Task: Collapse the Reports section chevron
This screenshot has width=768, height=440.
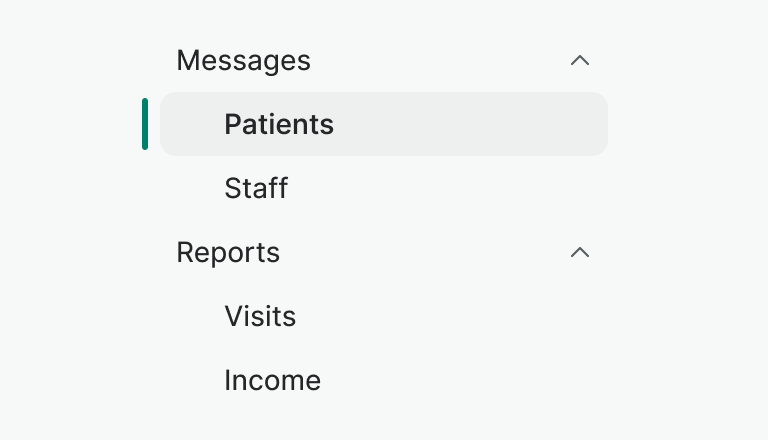Action: [x=580, y=252]
